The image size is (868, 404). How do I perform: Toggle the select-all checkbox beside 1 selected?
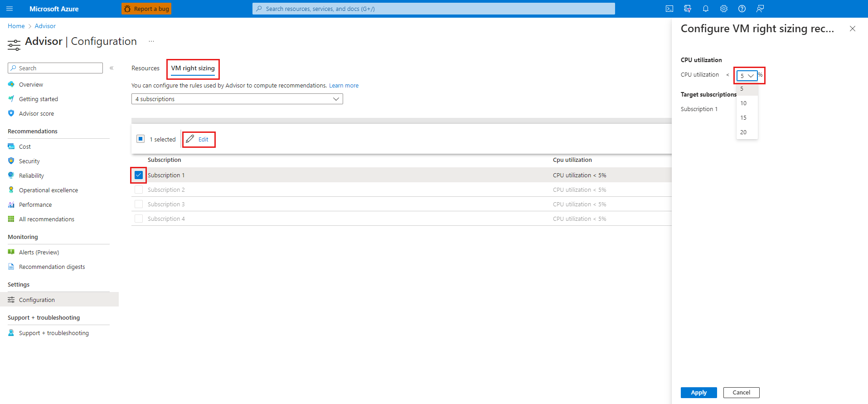(x=141, y=139)
